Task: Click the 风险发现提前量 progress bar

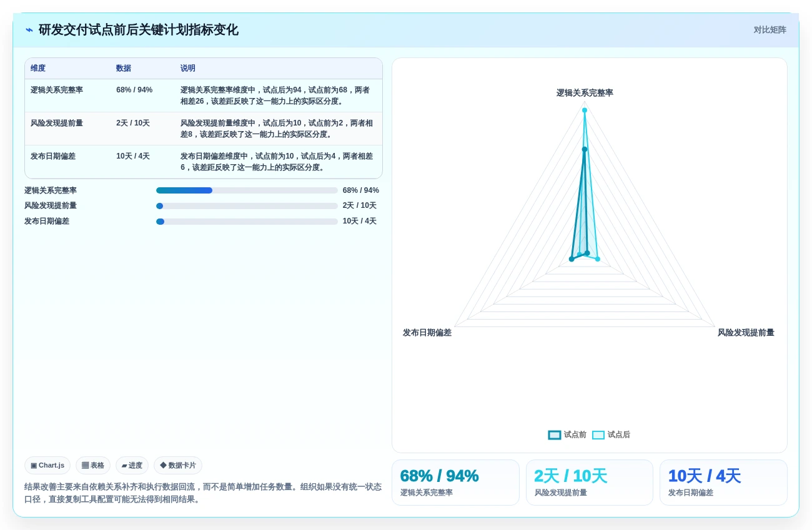Action: 247,206
